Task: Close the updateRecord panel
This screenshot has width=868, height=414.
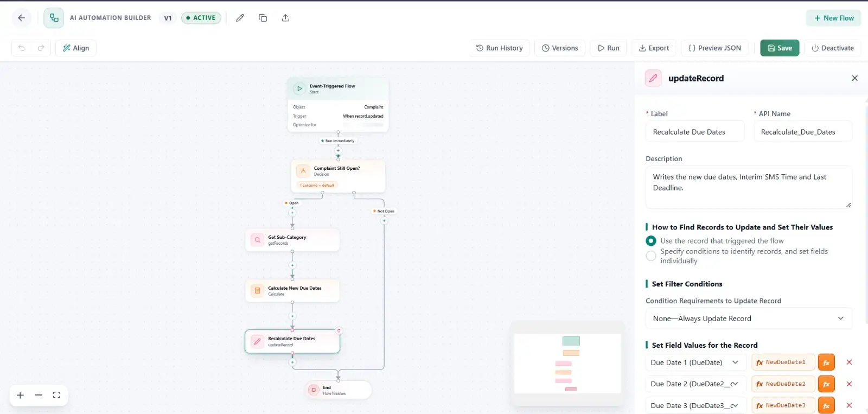Action: point(854,78)
